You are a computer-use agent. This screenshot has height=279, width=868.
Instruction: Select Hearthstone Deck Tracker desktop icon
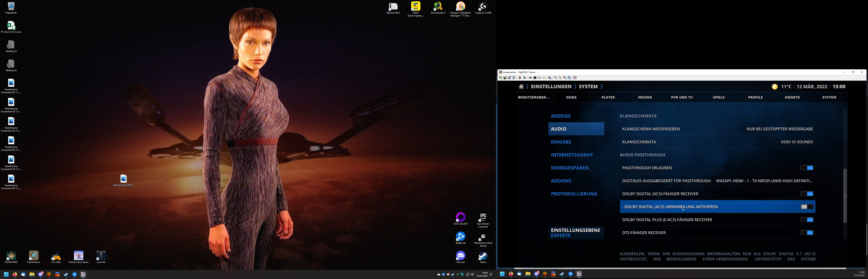483,239
